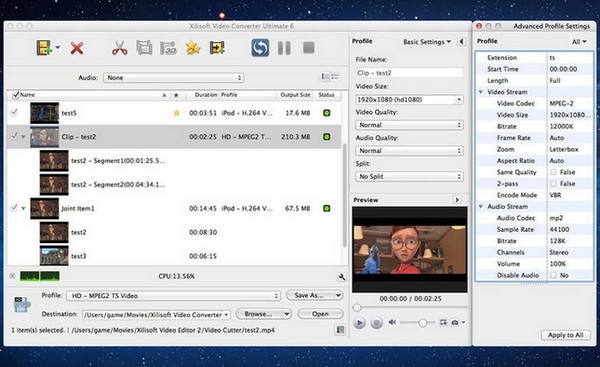This screenshot has height=367, width=600.
Task: Switch to thumbnail list view icon
Action: (325, 77)
